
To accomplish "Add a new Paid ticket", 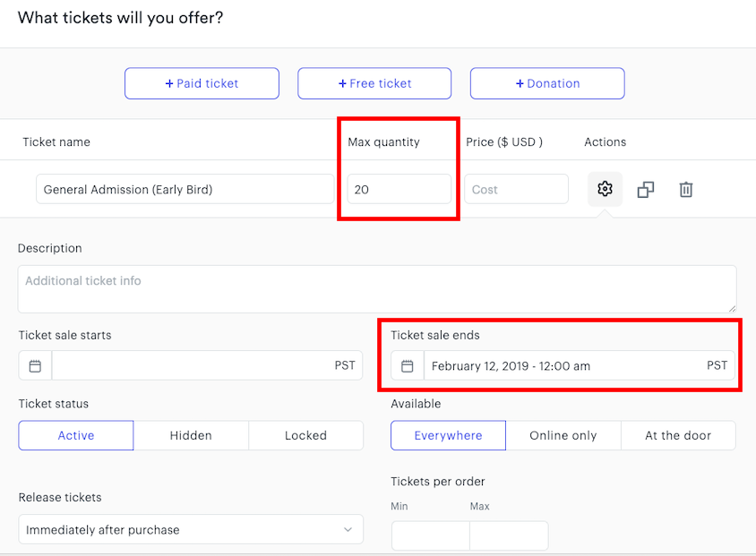I will (202, 82).
